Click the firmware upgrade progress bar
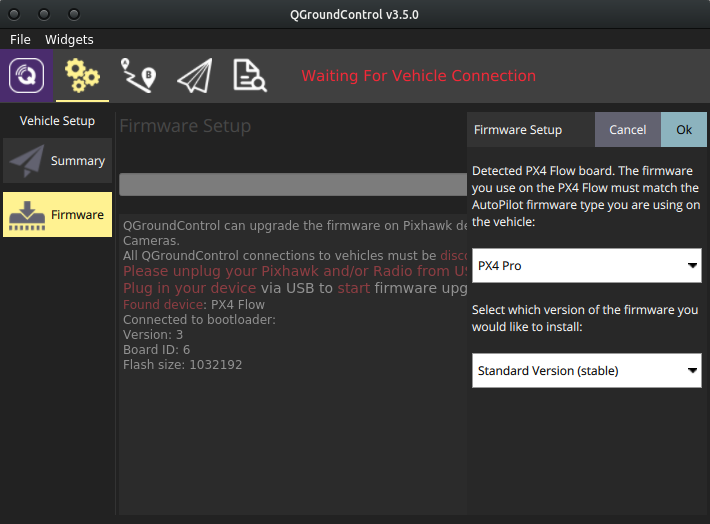Screen dimensions: 710x524 [x=293, y=184]
